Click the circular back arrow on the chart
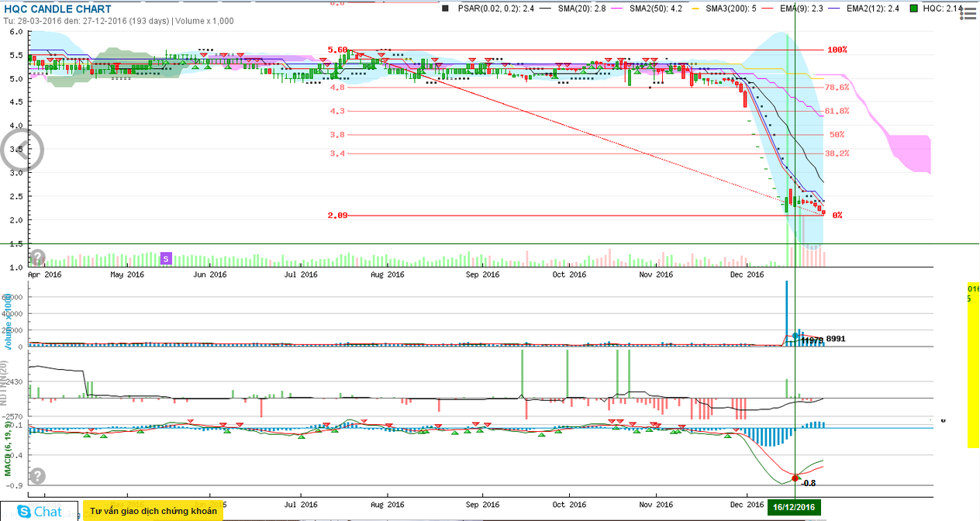The width and height of the screenshot is (980, 521). tap(22, 150)
